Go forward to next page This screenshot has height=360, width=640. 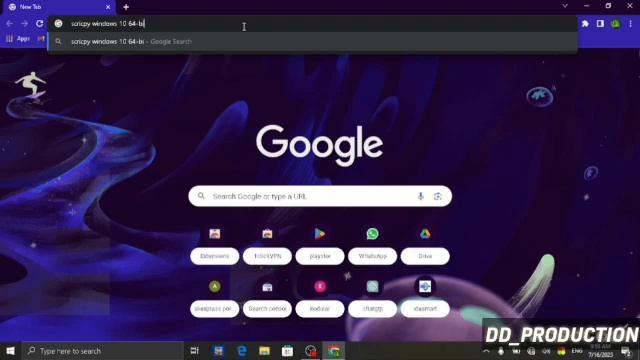[x=24, y=24]
